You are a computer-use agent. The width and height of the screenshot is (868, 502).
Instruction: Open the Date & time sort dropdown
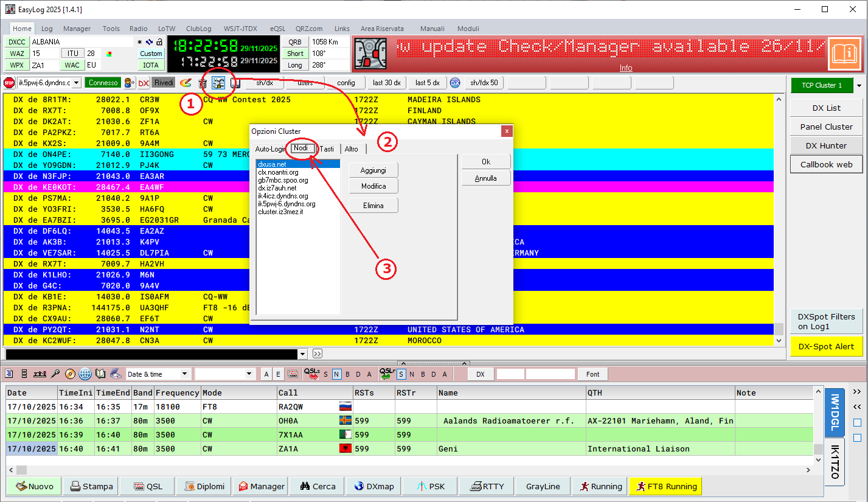click(185, 374)
